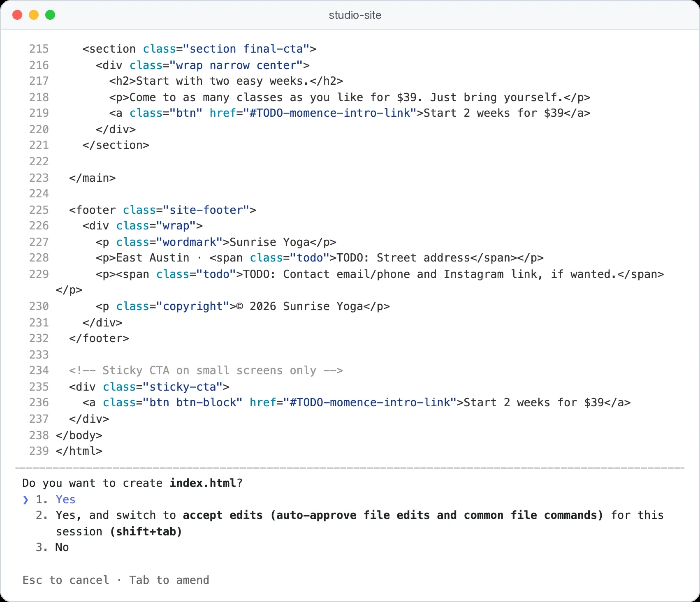
Task: Click the 'section final-cta' class value
Action: 246,49
